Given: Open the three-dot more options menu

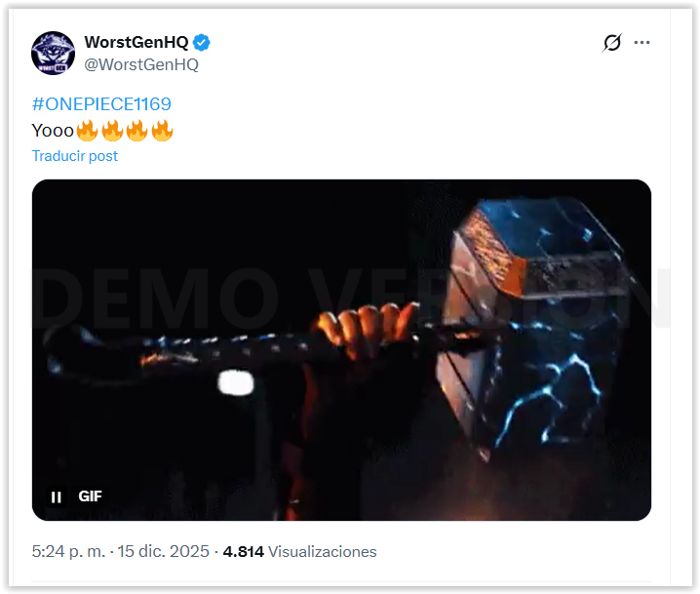Looking at the screenshot, I should coord(642,43).
